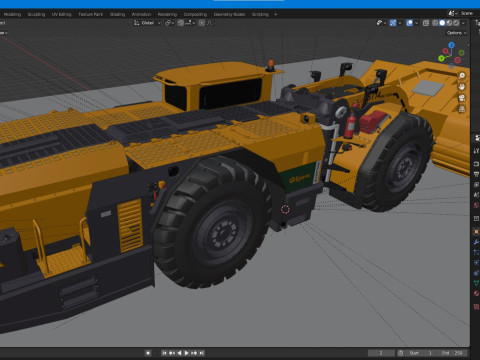Open the Texture properties tab
480x360 pixels.
(x=476, y=306)
